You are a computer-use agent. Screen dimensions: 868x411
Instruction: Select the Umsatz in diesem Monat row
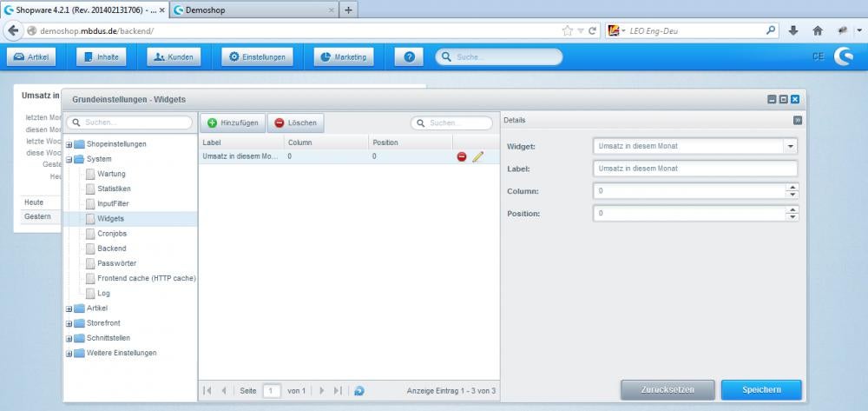click(x=349, y=156)
